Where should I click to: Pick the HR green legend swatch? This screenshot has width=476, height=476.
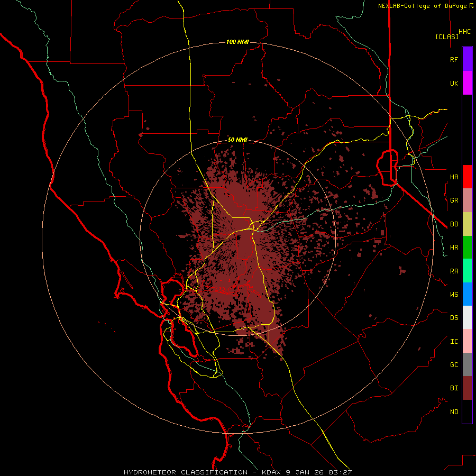pos(467,248)
